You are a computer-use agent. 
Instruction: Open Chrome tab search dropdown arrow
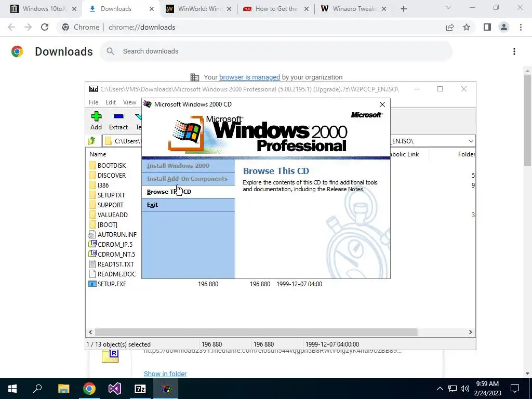[x=448, y=7]
